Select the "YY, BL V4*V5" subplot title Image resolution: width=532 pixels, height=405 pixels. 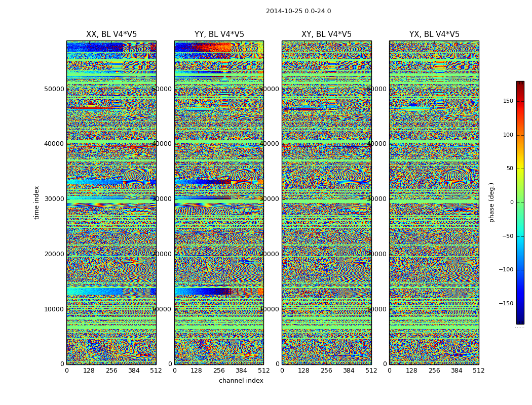tap(219, 34)
